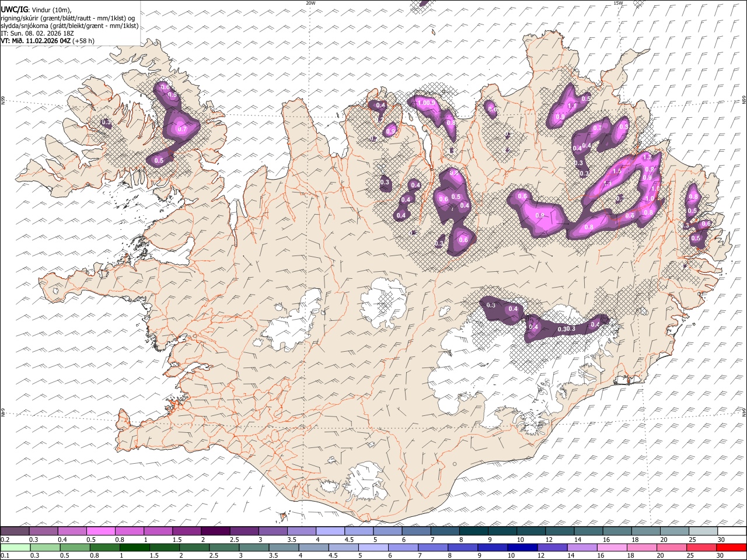Click the 30 label in bottom legend row

coord(721,555)
